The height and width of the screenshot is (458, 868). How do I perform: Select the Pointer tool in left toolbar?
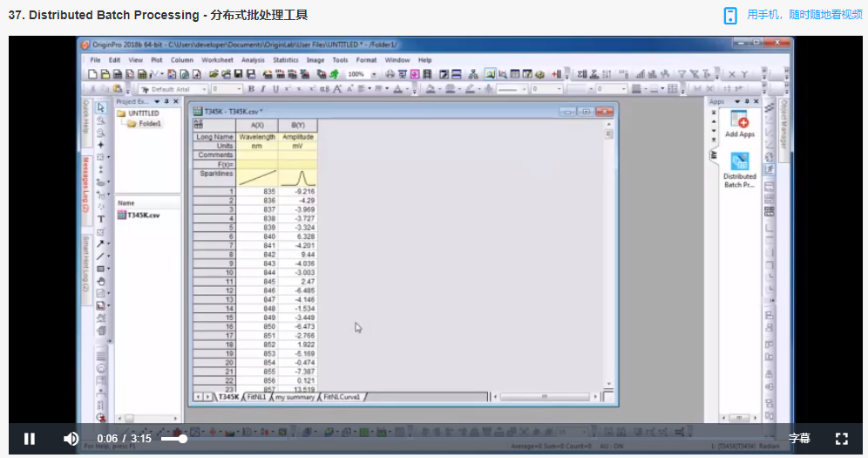(x=101, y=107)
